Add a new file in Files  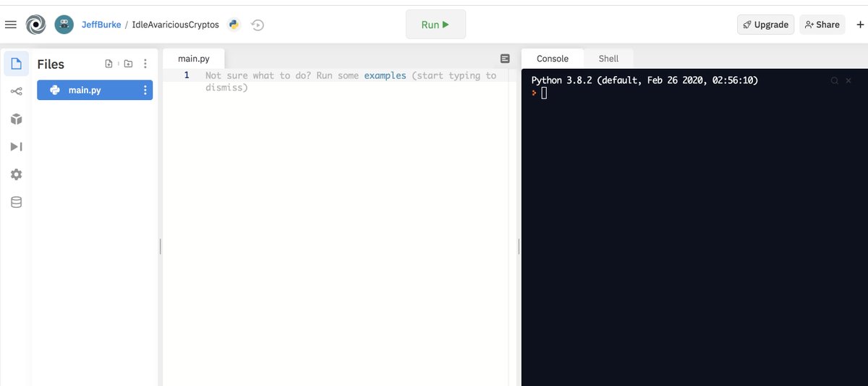click(x=109, y=64)
